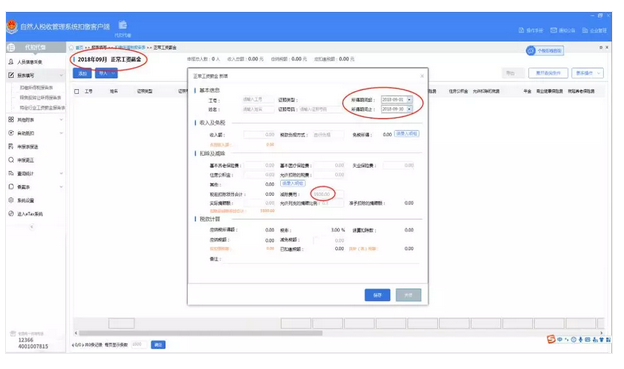
Task: Click the four-squares grid icon in sidebar
Action: click(11, 119)
